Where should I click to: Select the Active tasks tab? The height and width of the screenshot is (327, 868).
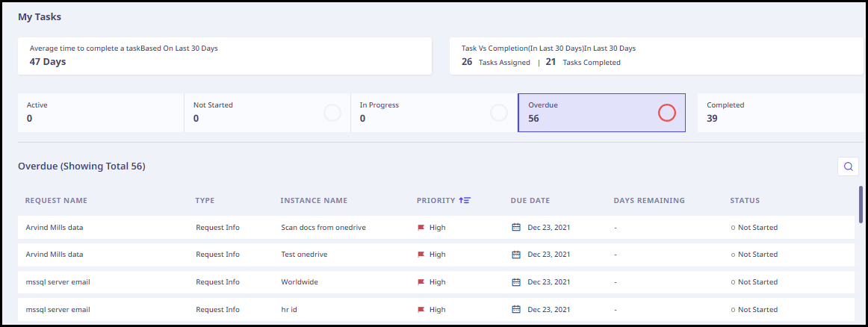click(x=101, y=113)
